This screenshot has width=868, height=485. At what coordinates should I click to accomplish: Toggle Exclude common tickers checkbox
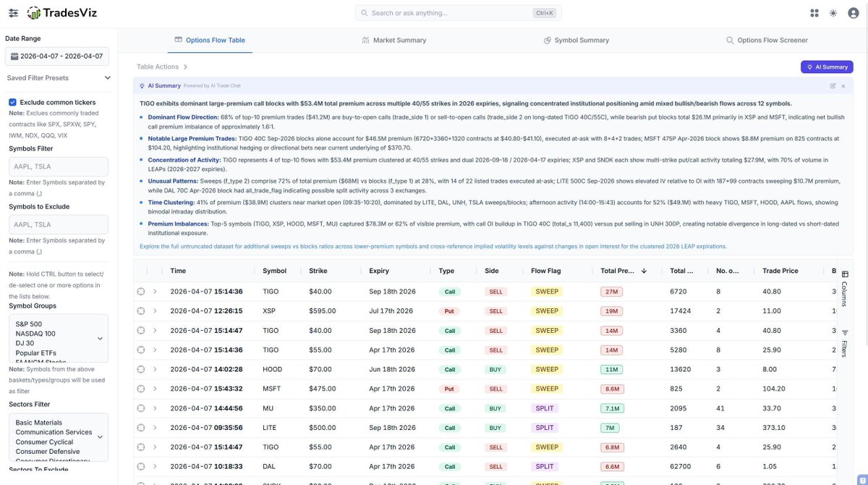12,102
